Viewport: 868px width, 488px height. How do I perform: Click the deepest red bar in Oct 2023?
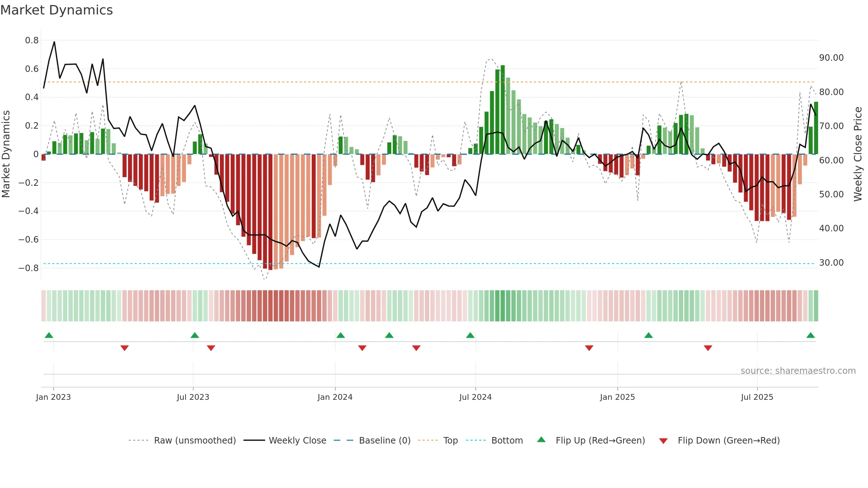(270, 212)
